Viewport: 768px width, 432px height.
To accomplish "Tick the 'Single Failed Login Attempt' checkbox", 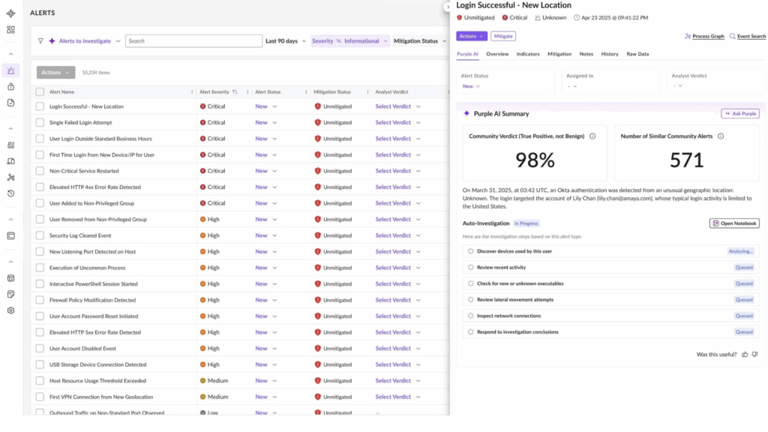I will 40,122.
